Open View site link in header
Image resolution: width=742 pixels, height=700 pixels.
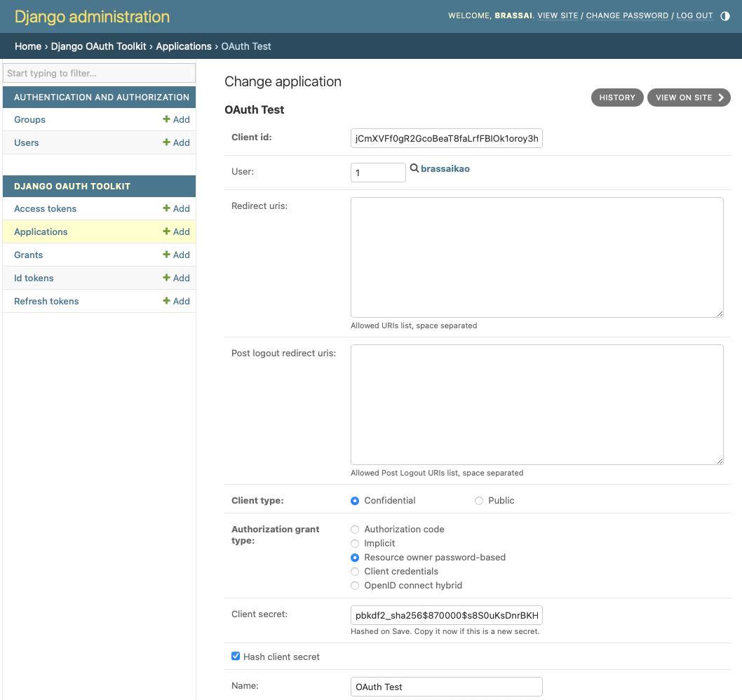point(558,15)
